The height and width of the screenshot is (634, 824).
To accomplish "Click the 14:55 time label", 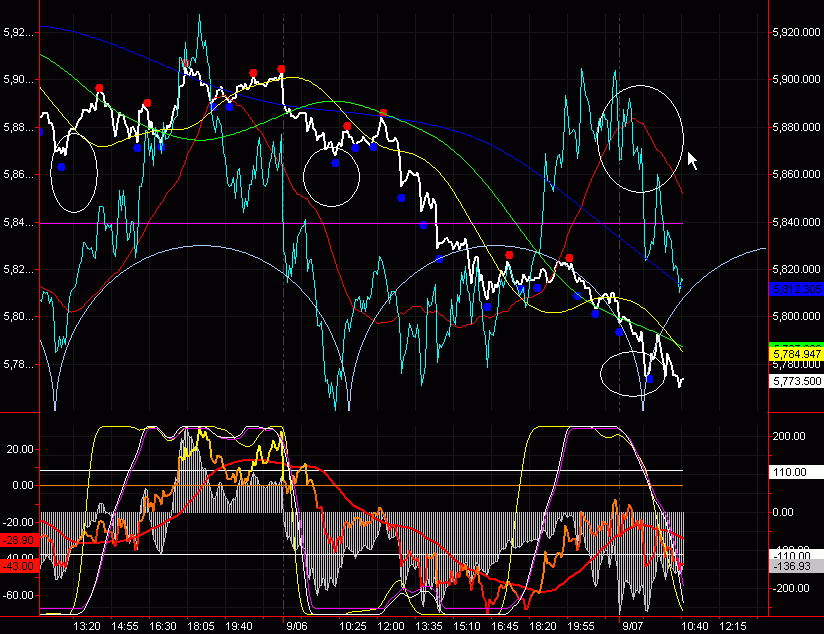I will coord(125,626).
